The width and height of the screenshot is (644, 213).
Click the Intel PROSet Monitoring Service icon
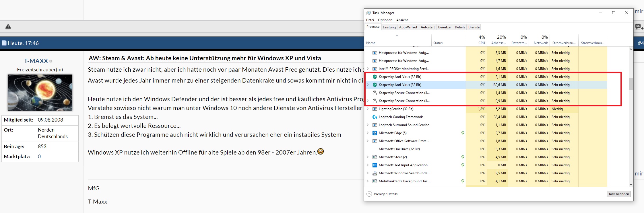(x=375, y=69)
